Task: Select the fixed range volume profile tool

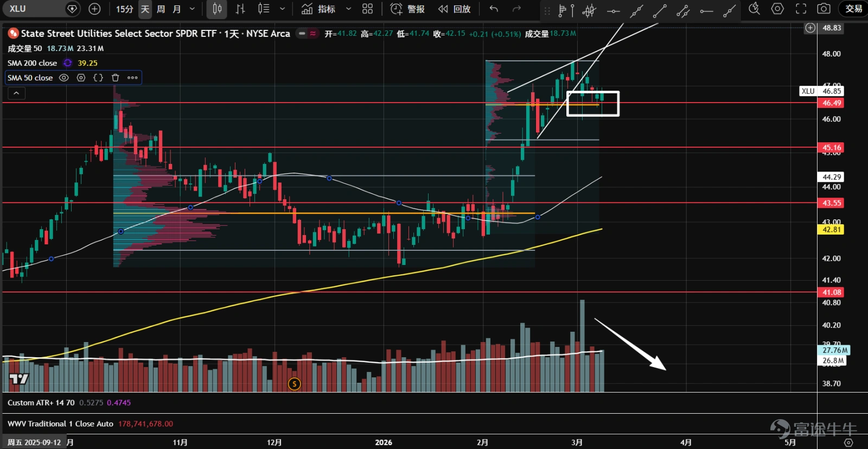Action: pos(566,10)
